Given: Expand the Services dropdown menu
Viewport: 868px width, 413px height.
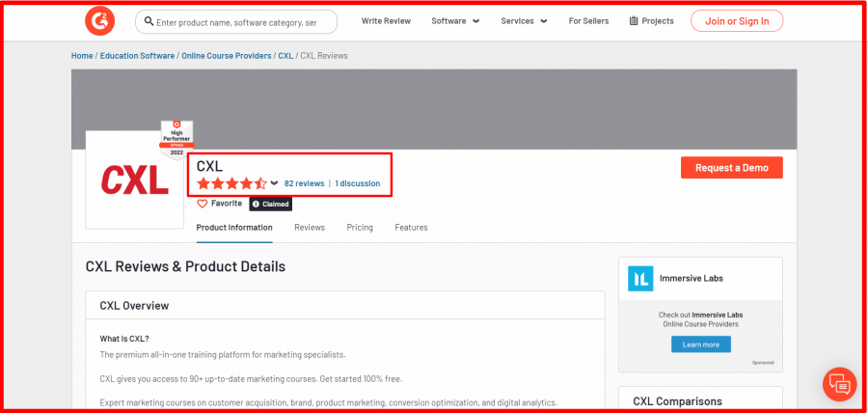Looking at the screenshot, I should [524, 21].
